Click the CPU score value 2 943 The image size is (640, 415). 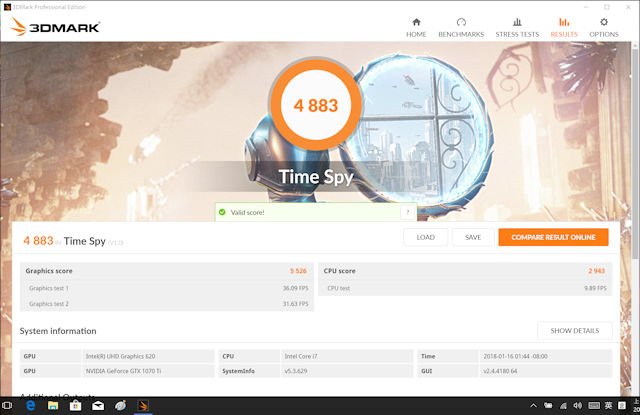596,271
